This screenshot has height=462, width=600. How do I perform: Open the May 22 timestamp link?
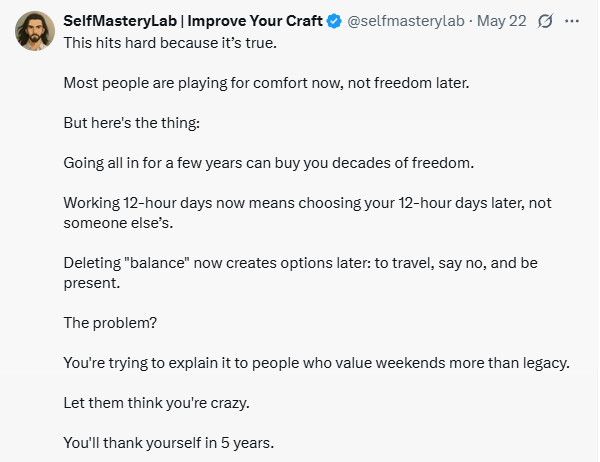click(x=502, y=21)
